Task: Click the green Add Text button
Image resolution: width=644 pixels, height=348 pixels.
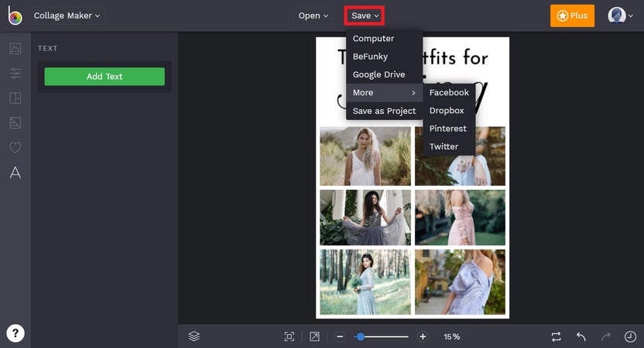Action: tap(104, 77)
